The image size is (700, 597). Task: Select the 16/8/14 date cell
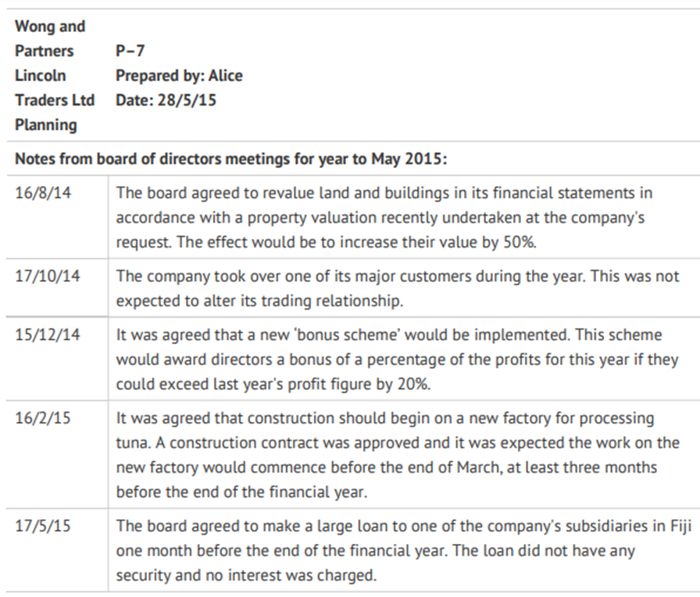[43, 192]
